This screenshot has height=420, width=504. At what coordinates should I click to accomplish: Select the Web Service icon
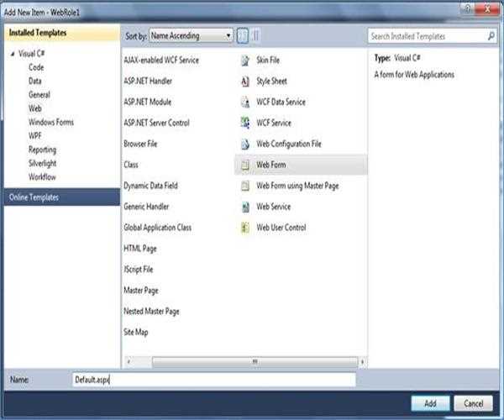click(x=245, y=207)
